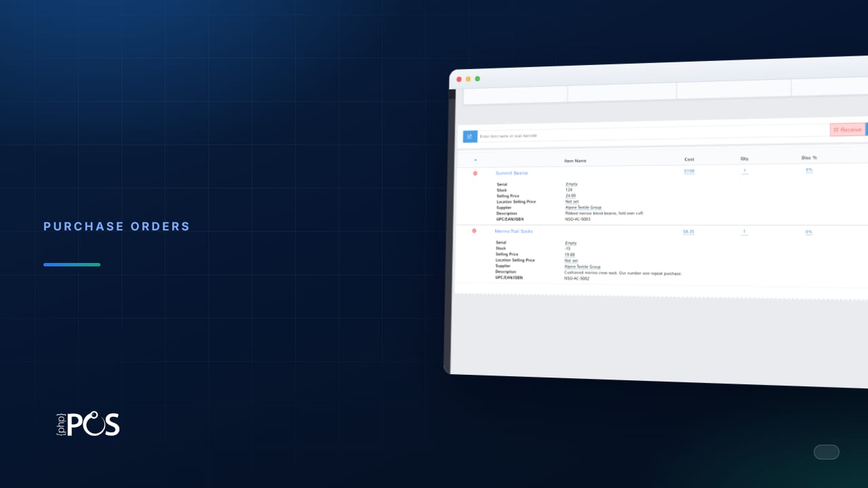868x488 pixels.
Task: Edit the Merino Trail Socks quantity value
Action: [744, 231]
